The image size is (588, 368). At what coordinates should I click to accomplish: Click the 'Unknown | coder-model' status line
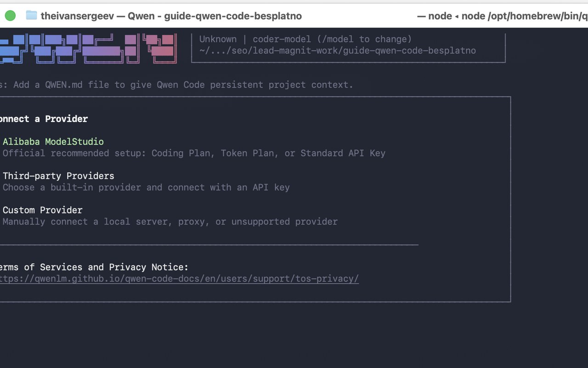point(305,39)
